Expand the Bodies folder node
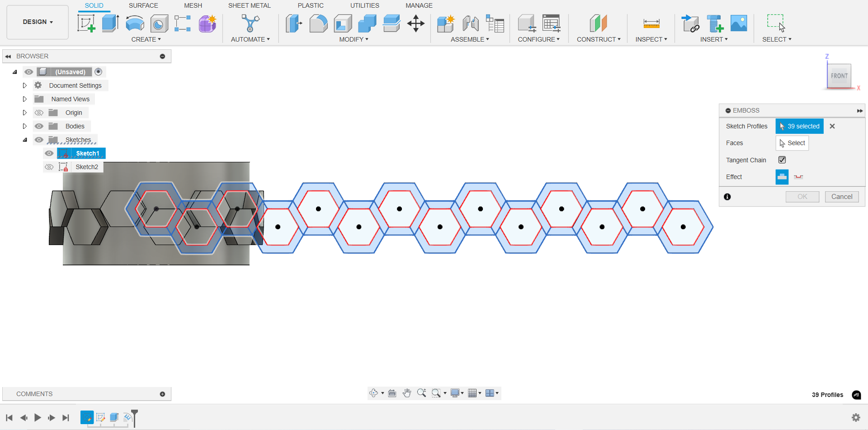 point(25,126)
